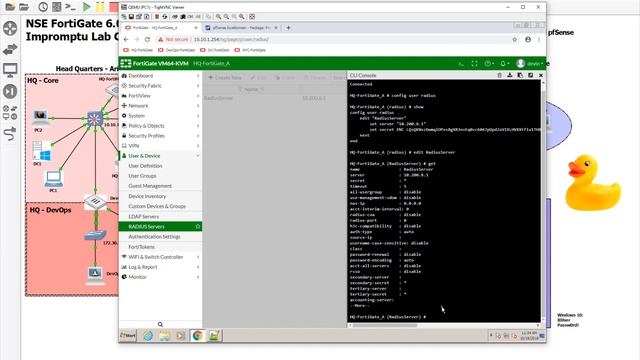640x360 pixels.
Task: Open a new browser tab
Action: [288, 28]
